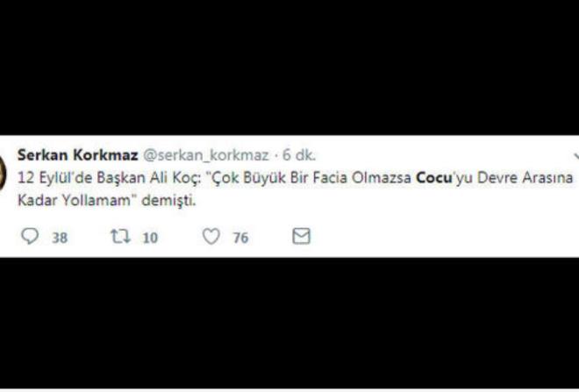Like the tweet with the heart icon
Screen dimensions: 579x392
click(211, 236)
